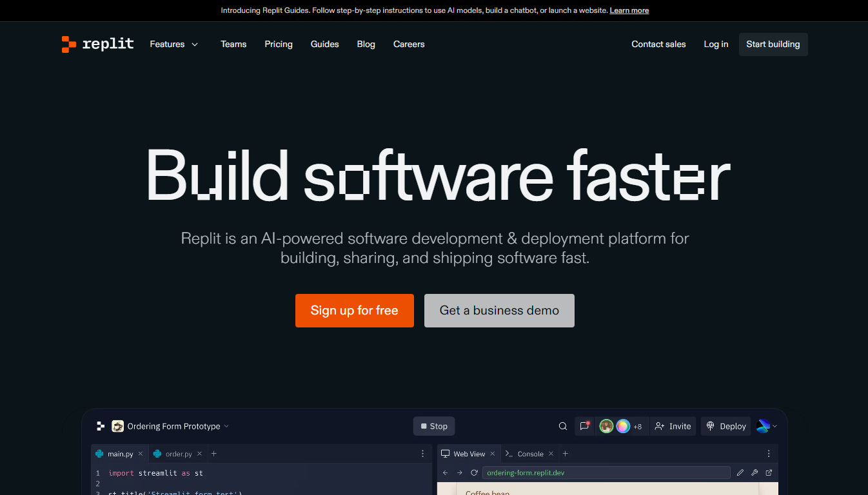Switch to the Web View tab
Screen dimensions: 868x495
463,454
